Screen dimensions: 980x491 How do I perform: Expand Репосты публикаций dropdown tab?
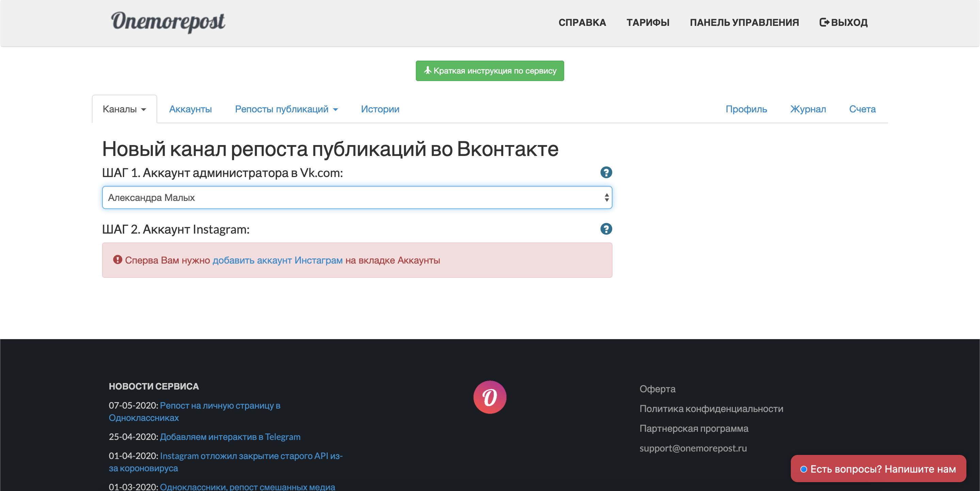point(286,109)
